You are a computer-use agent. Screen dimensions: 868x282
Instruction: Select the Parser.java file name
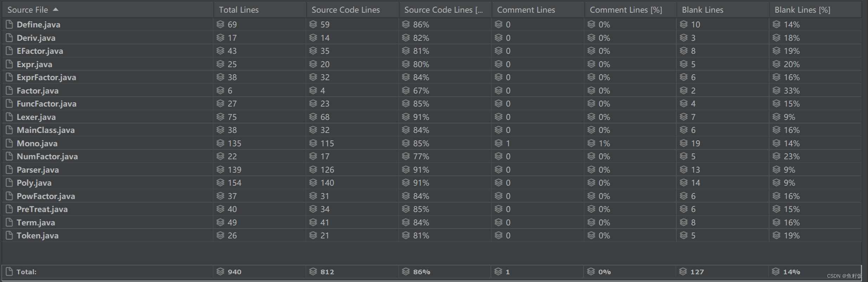pyautogui.click(x=38, y=170)
